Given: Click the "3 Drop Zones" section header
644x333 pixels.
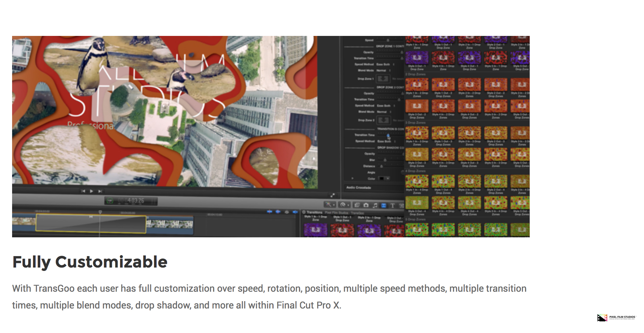Looking at the screenshot, I should (415, 123).
